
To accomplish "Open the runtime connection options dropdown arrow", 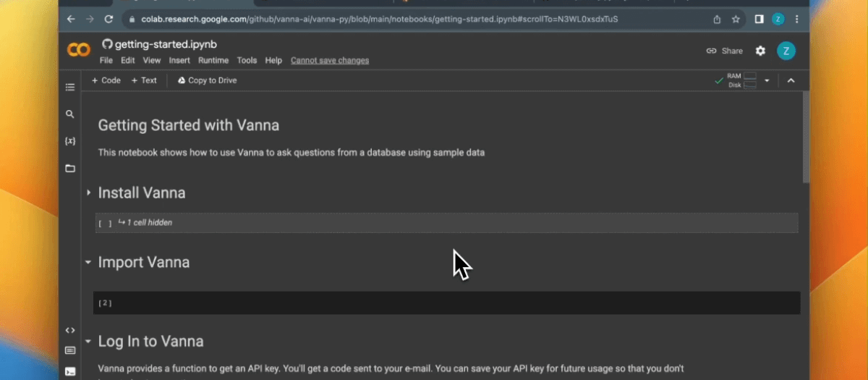I will point(767,80).
